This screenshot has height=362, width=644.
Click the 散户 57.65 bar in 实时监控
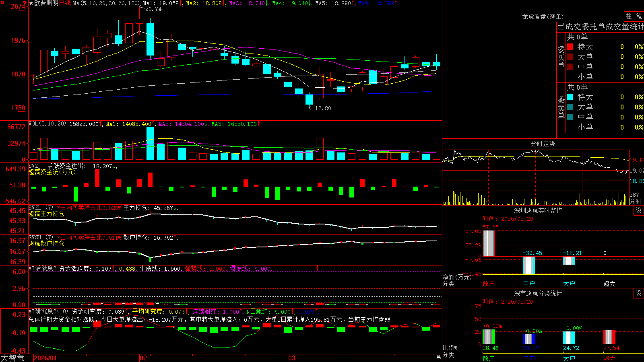(489, 243)
